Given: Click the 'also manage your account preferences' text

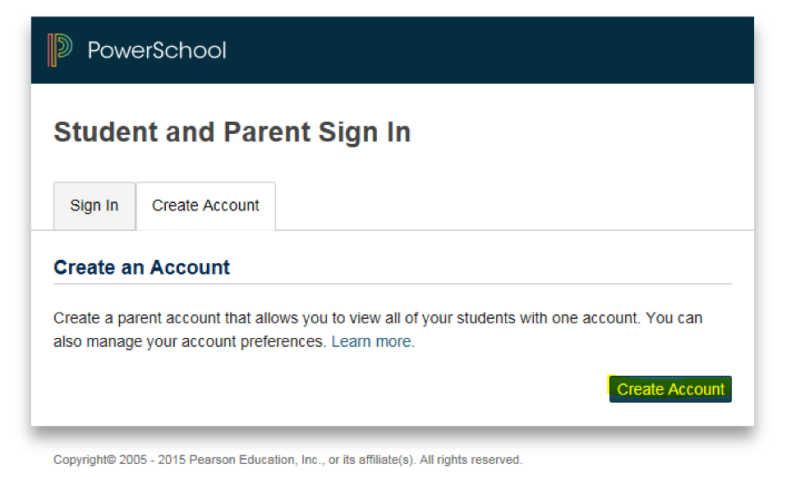Looking at the screenshot, I should tap(190, 342).
